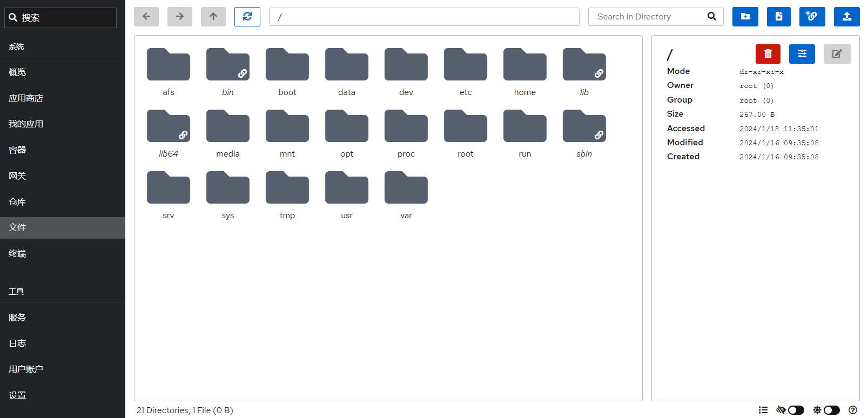Viewport: 868px width, 418px height.
Task: Open the help question mark icon
Action: click(x=853, y=410)
